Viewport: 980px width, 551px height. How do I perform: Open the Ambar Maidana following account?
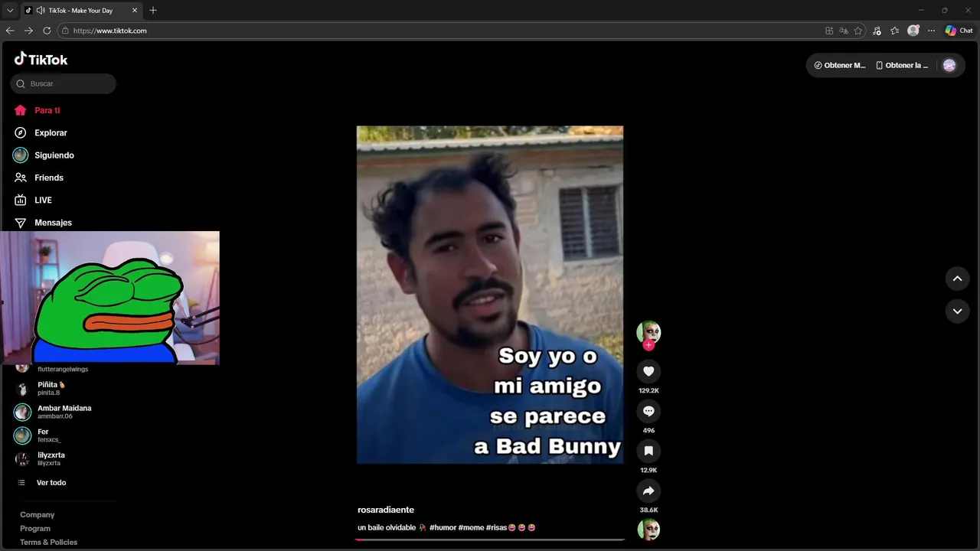tap(64, 412)
